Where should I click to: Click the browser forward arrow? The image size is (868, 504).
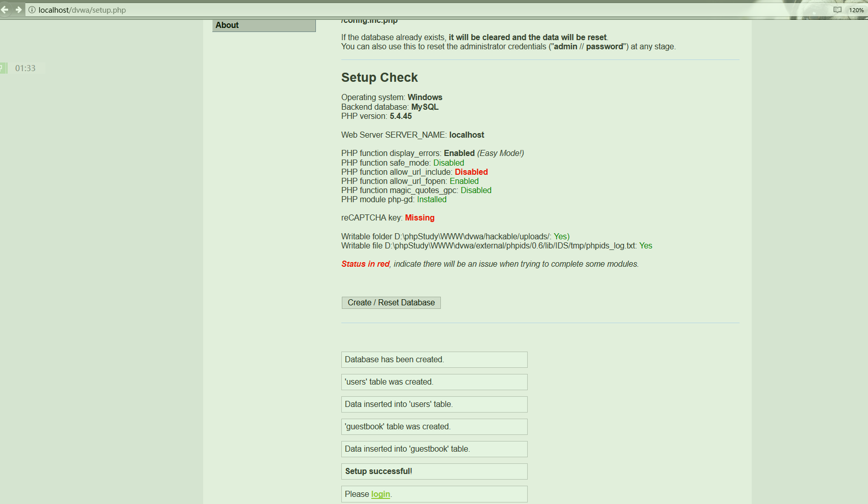click(x=18, y=10)
